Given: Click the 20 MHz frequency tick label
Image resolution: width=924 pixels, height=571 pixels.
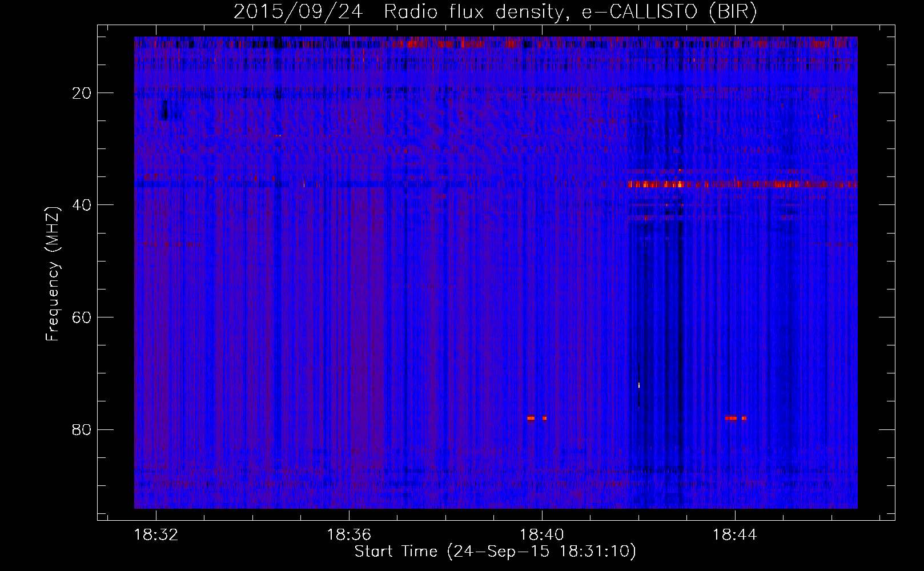Looking at the screenshot, I should (x=82, y=93).
